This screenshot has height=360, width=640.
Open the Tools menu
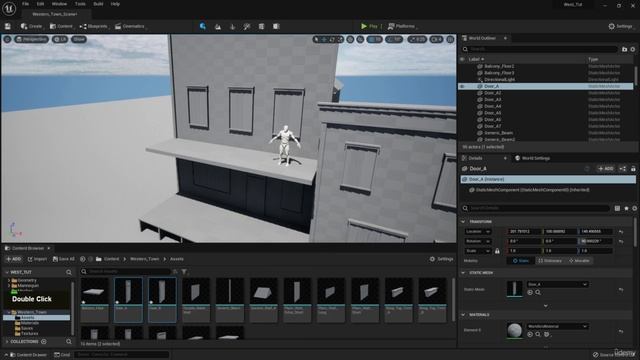click(x=80, y=4)
